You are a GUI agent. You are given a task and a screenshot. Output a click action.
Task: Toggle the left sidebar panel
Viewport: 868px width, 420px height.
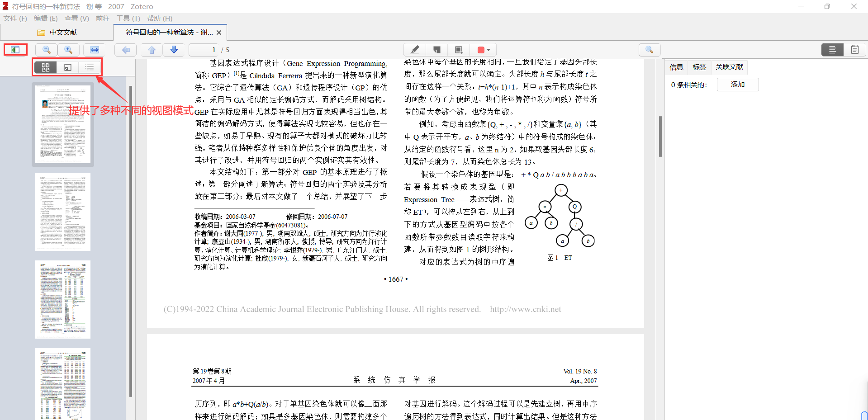[x=15, y=50]
